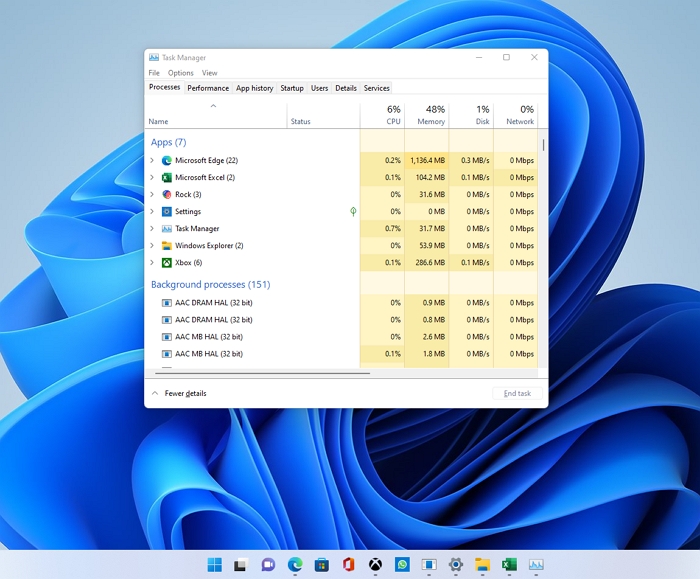Click the Settings gear icon in process list
700x579 pixels.
coord(167,211)
